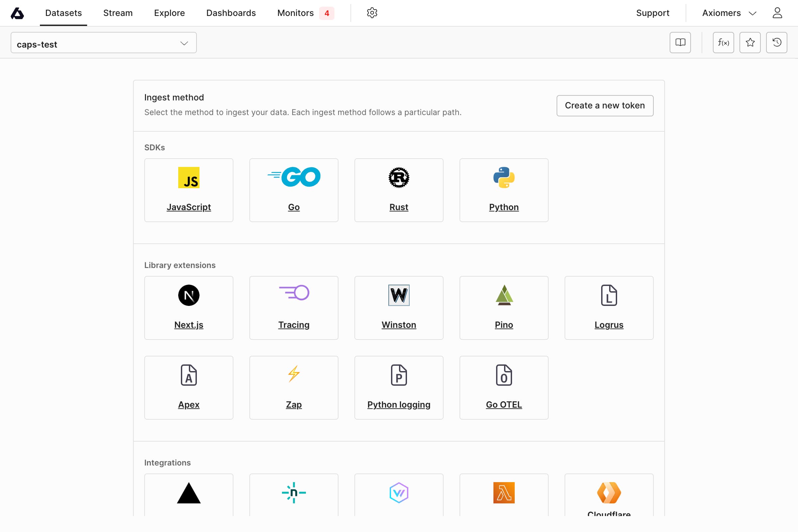
Task: Open the user profile icon
Action: [x=777, y=13]
